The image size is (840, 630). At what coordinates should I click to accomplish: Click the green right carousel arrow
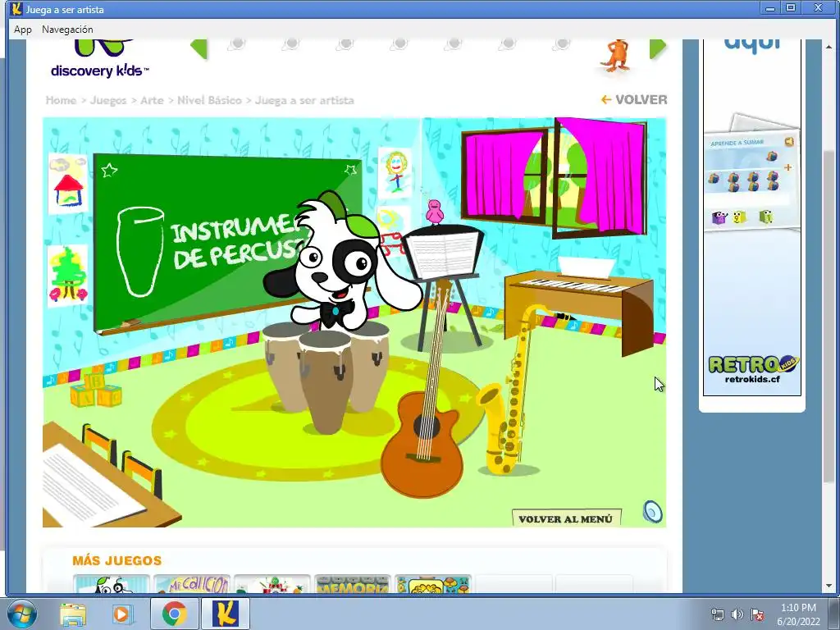(658, 48)
